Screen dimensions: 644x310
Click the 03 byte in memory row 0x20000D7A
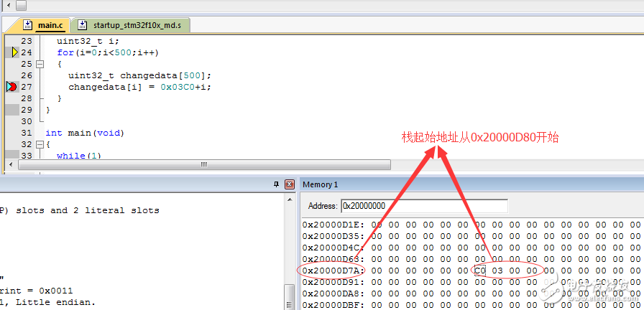tap(497, 271)
